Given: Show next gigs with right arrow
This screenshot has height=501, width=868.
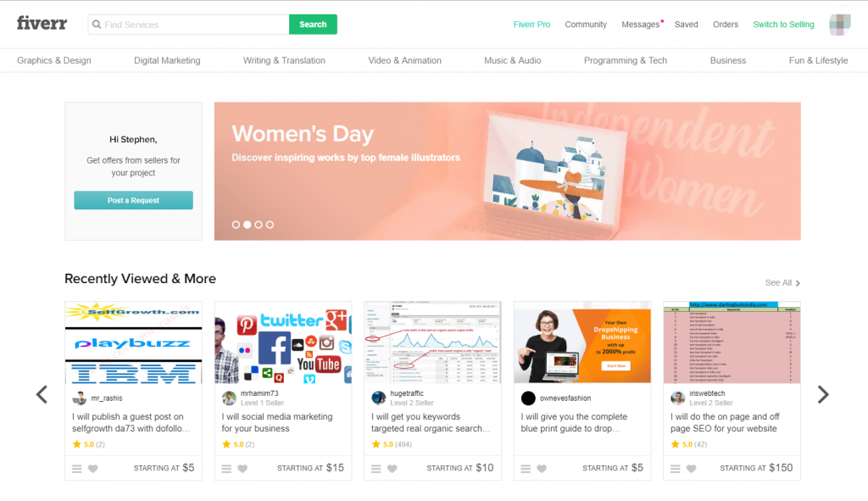Looking at the screenshot, I should tap(823, 394).
